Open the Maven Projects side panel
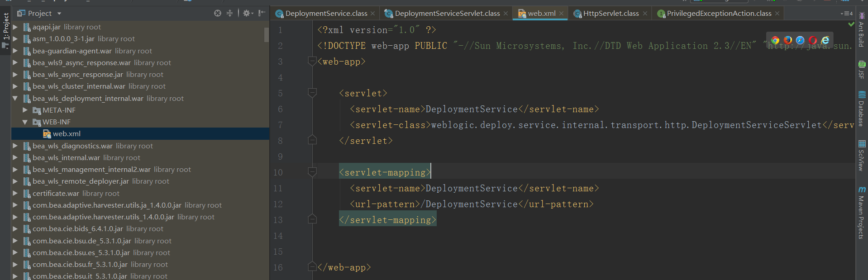Image resolution: width=868 pixels, height=280 pixels. tap(861, 213)
